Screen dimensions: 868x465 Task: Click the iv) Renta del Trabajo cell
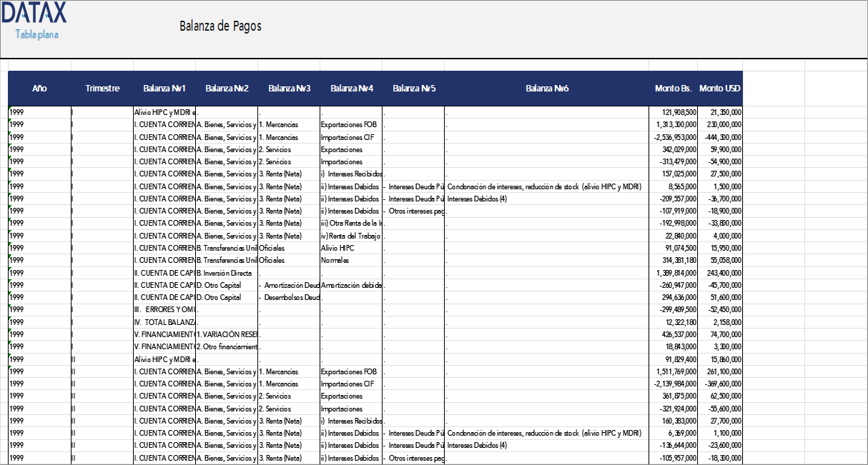[x=350, y=236]
